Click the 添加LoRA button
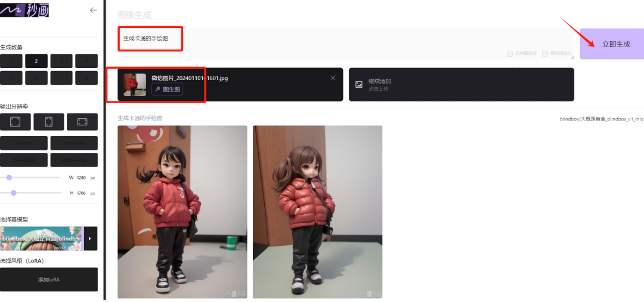 (49, 279)
